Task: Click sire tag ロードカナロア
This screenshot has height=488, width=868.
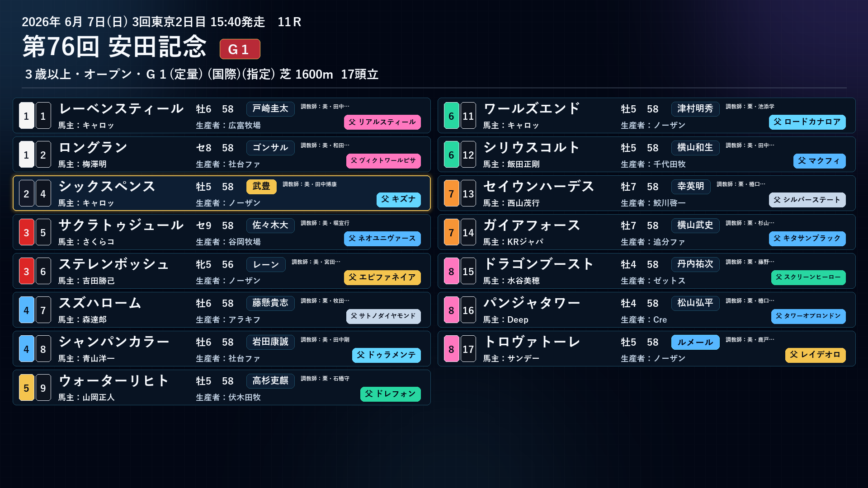Action: coord(807,122)
